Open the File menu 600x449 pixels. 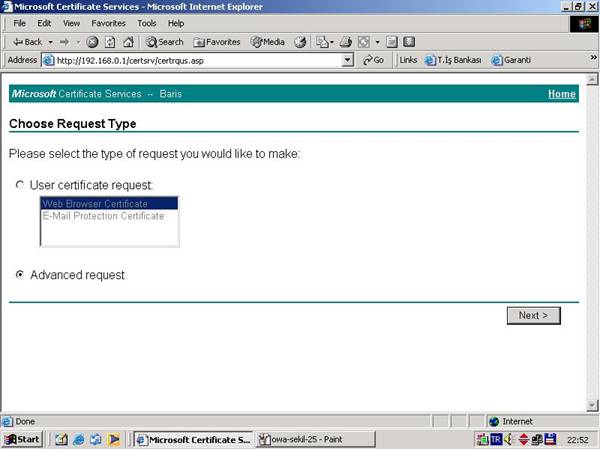pyautogui.click(x=20, y=23)
